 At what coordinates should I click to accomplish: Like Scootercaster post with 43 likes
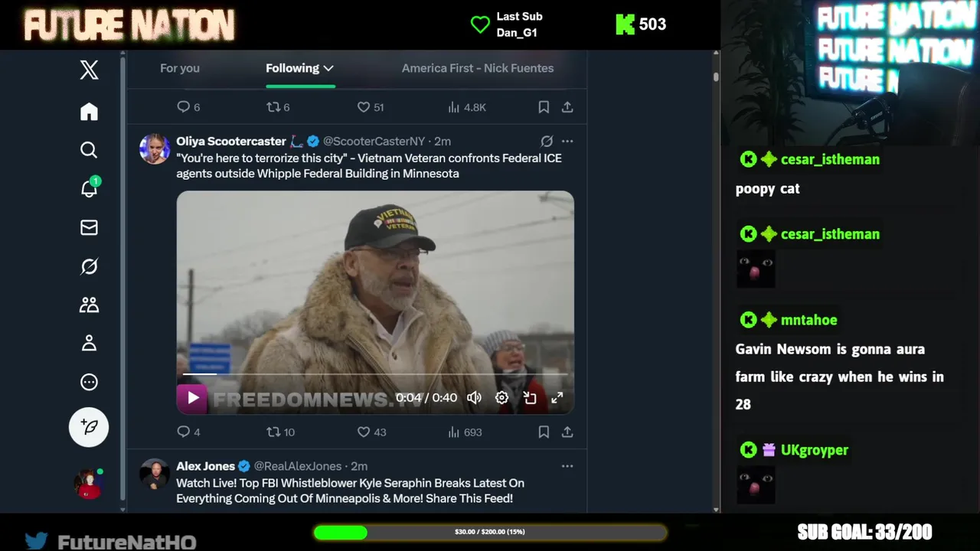click(x=371, y=432)
